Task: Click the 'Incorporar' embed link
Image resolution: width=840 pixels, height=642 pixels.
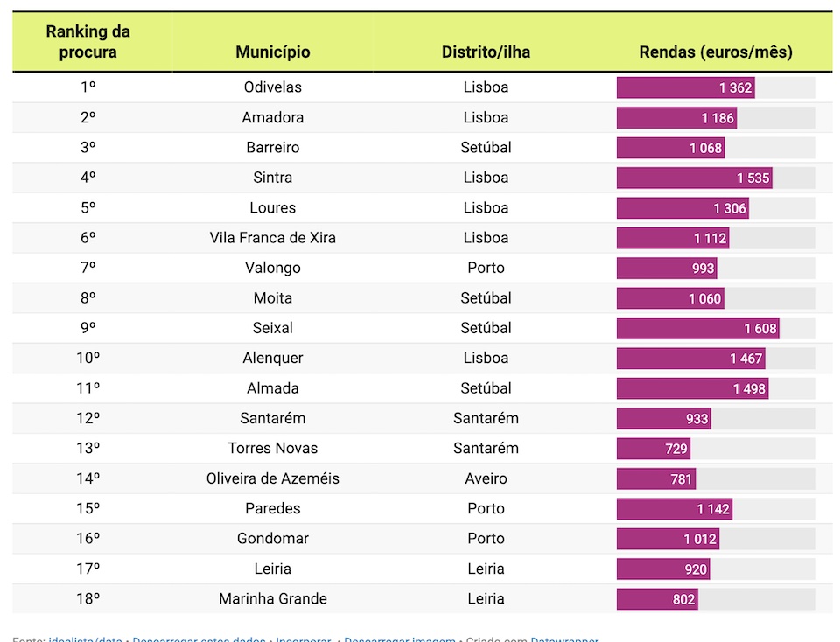Action: pyautogui.click(x=303, y=639)
